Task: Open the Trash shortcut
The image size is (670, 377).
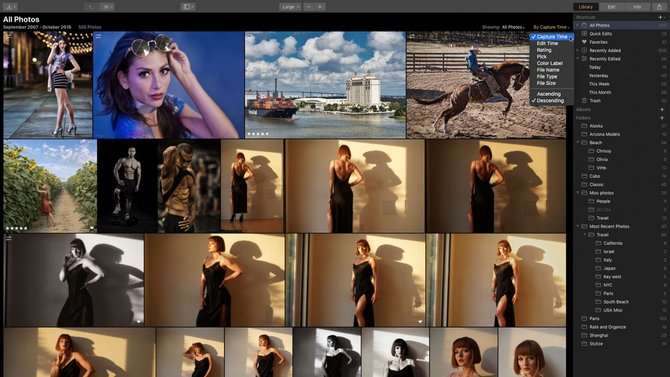Action: pos(595,101)
